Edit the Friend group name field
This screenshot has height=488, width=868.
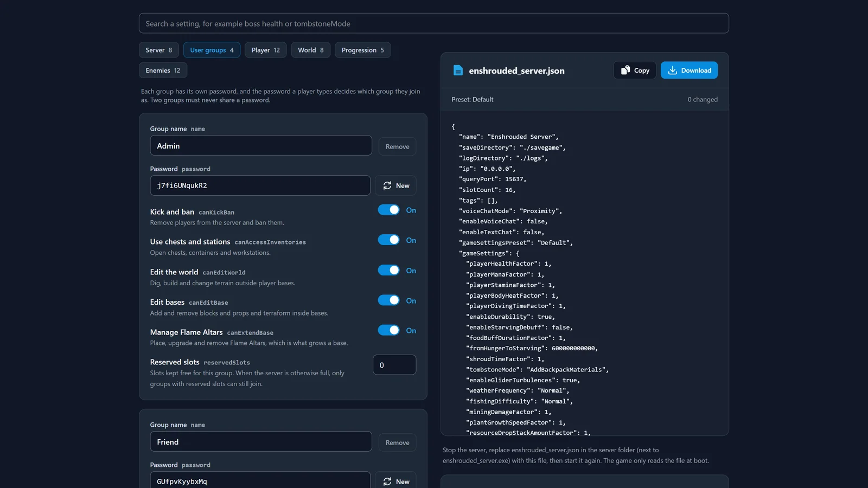[261, 441]
